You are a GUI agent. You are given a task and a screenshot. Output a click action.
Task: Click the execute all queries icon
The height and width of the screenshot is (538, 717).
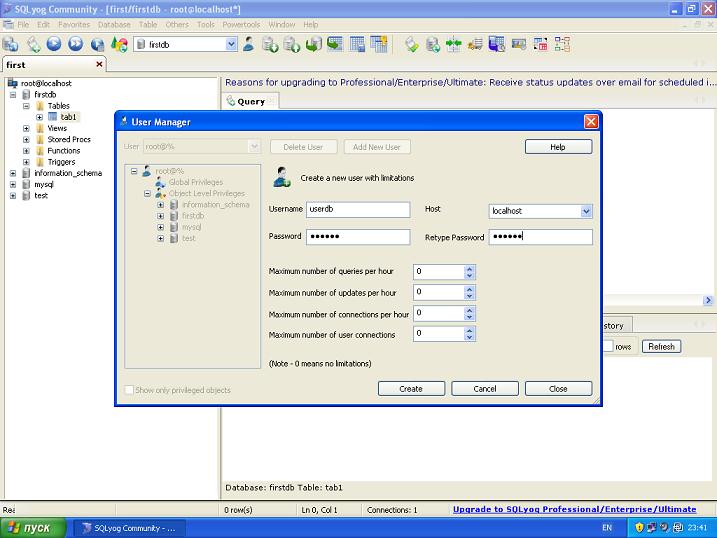point(75,44)
